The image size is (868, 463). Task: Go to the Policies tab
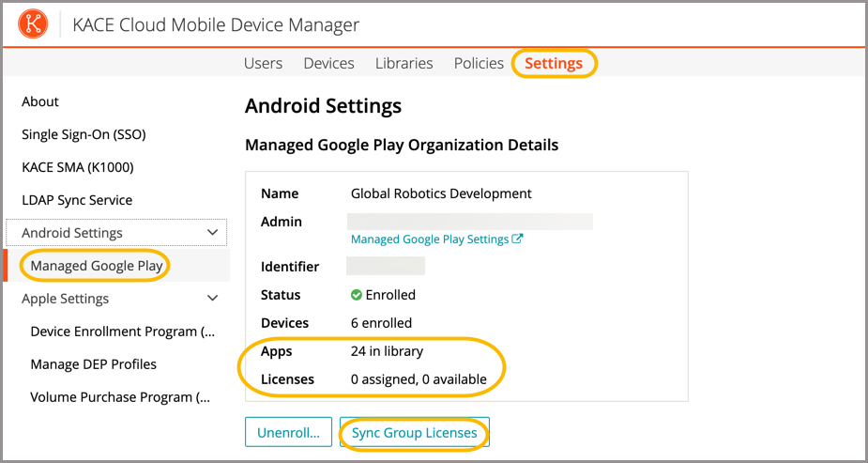pos(479,63)
